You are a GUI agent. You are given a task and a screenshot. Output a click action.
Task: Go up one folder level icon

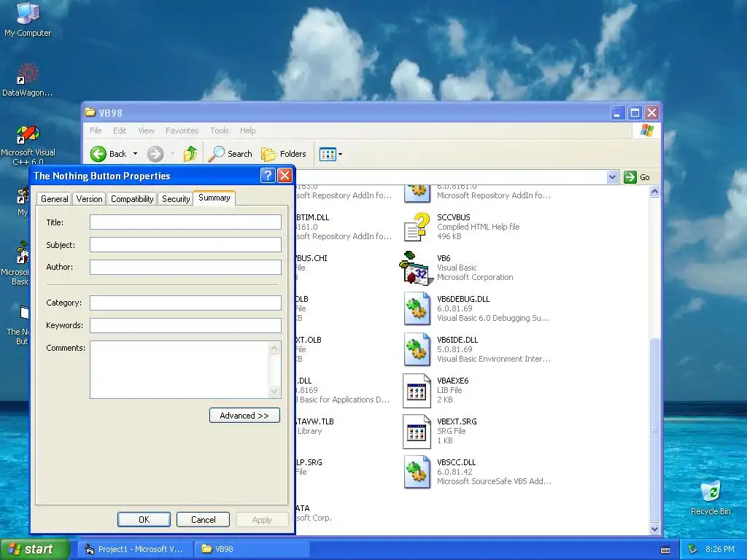[190, 154]
